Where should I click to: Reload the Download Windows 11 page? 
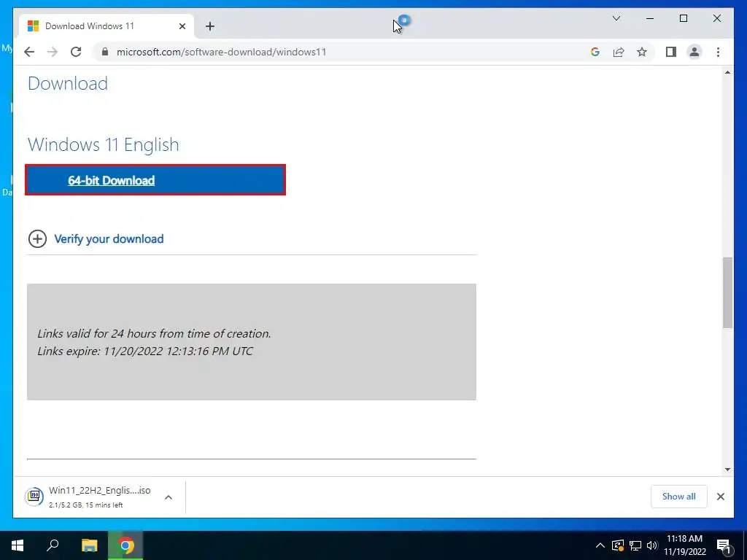click(76, 52)
